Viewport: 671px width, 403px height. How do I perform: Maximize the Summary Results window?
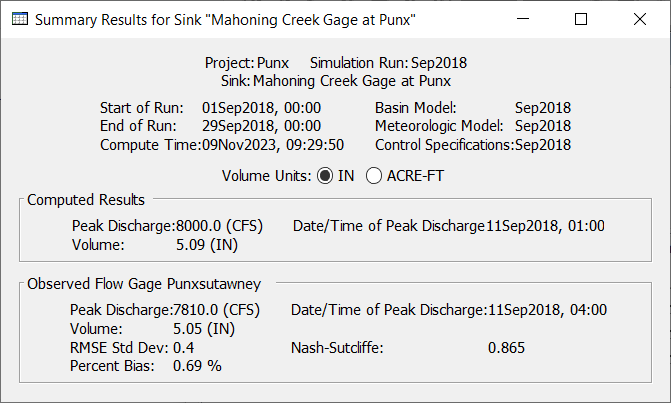(581, 19)
